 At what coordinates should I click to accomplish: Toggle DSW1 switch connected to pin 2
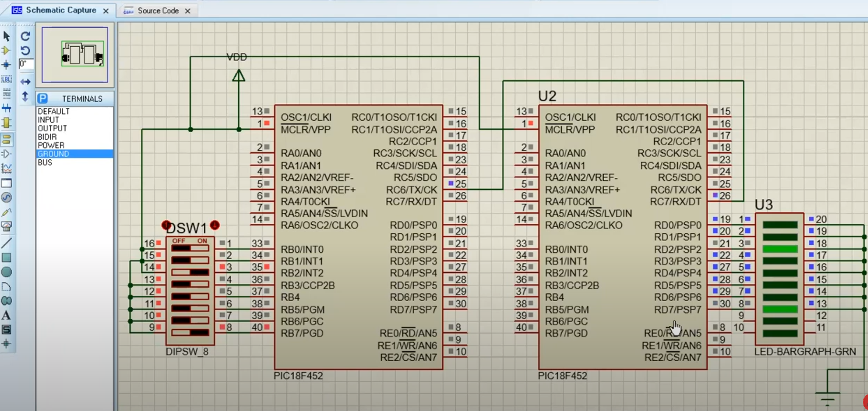coord(190,260)
